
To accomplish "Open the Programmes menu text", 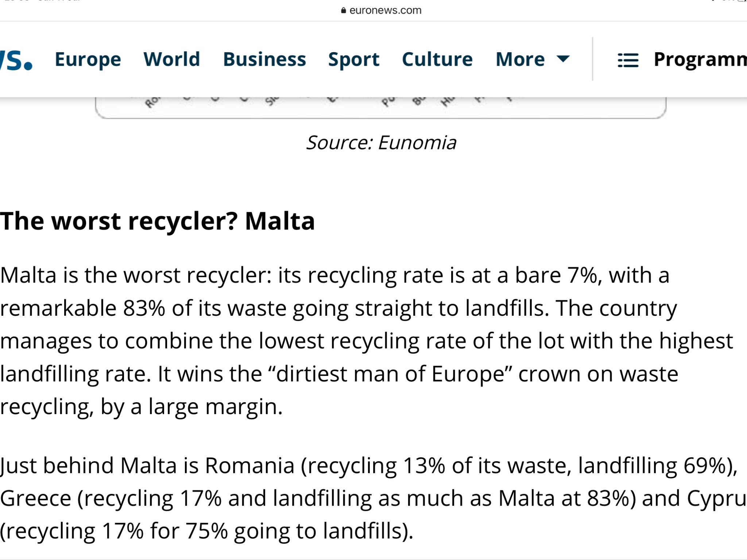I will [x=700, y=59].
